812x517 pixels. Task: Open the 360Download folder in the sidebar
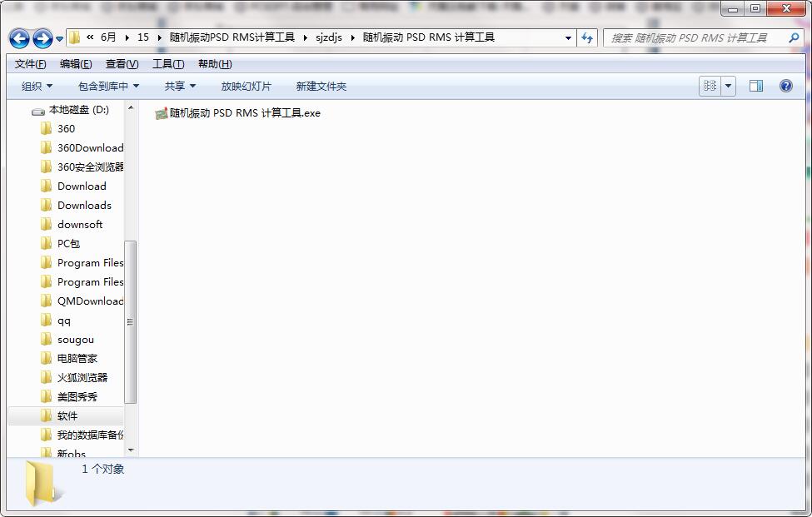pos(90,147)
